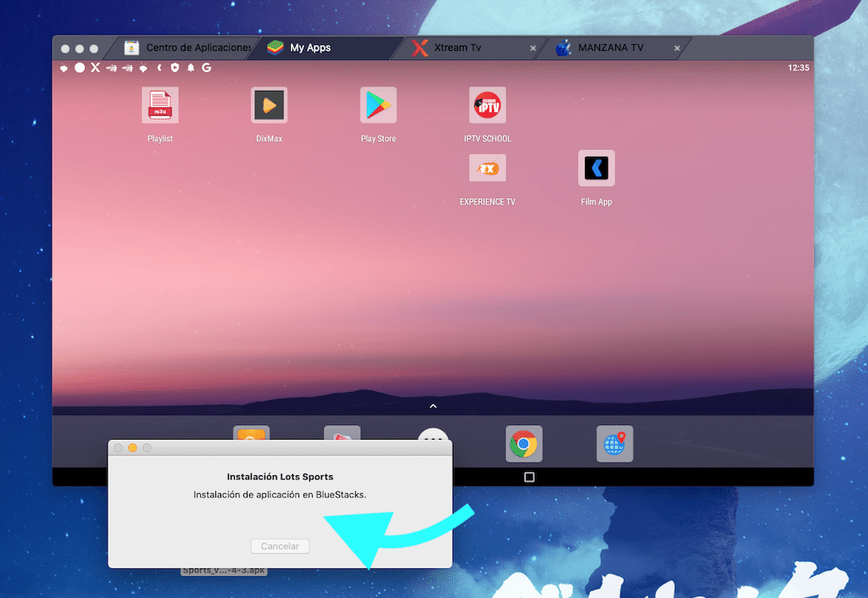Click the notification bell in the toolbar
Screen dimensions: 868x598
(x=191, y=67)
